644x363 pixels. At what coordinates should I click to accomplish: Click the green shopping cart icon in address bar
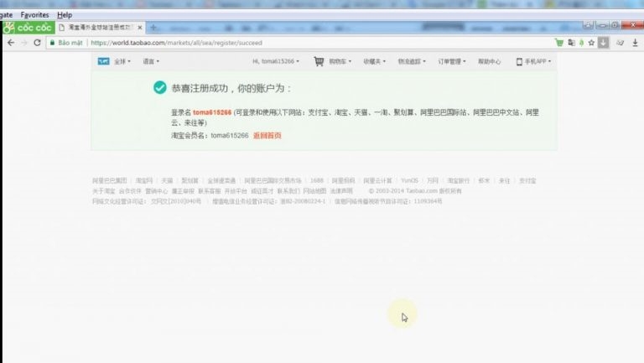coord(559,43)
